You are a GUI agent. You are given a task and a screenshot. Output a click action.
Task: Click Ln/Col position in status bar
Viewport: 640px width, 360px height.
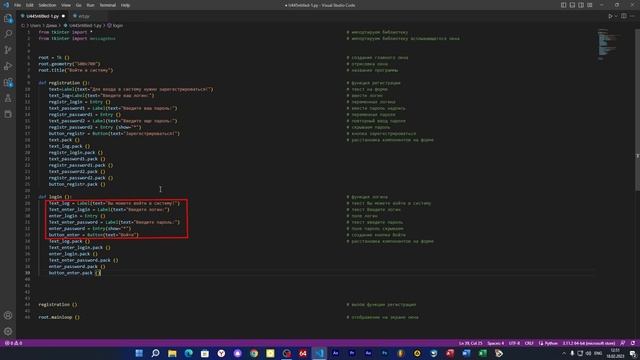pos(470,343)
